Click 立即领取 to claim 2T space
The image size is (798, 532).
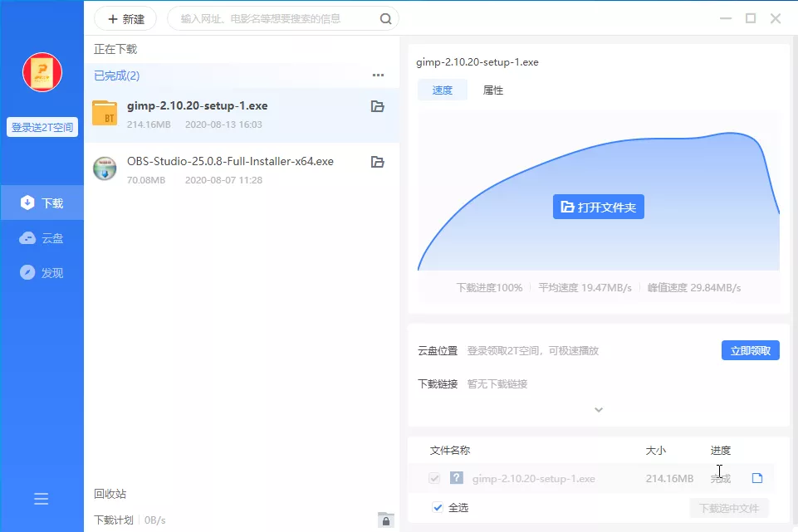750,349
